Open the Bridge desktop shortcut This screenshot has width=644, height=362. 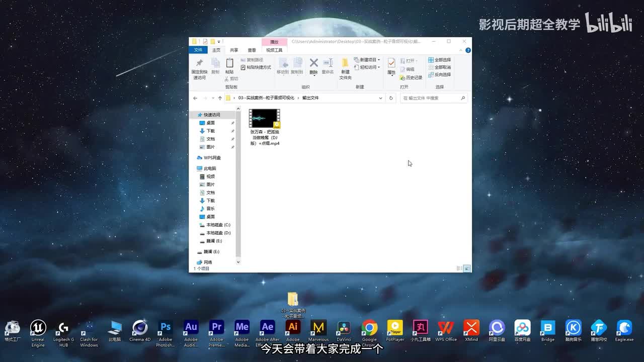click(548, 331)
